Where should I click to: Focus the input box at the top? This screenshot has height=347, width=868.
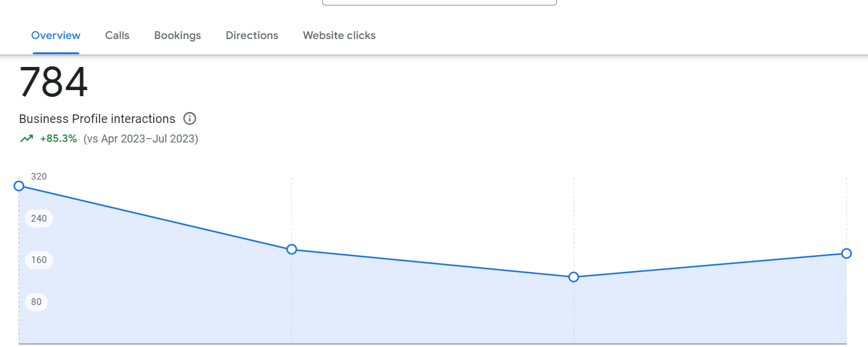pyautogui.click(x=439, y=2)
